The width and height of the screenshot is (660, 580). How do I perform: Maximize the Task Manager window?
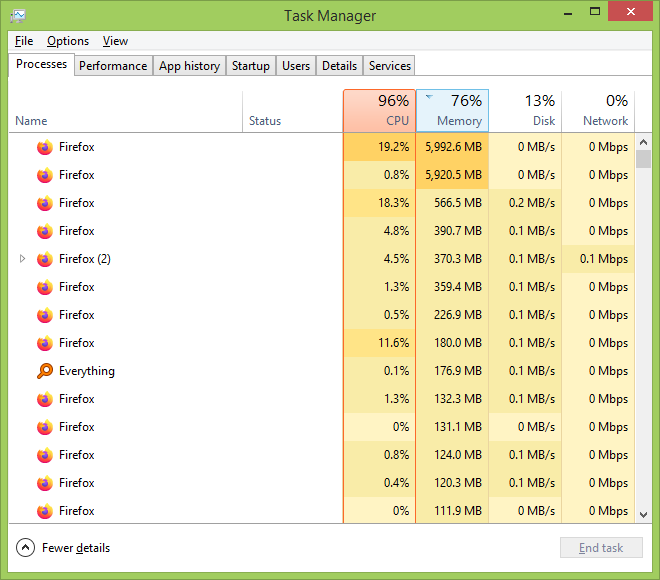coord(595,12)
